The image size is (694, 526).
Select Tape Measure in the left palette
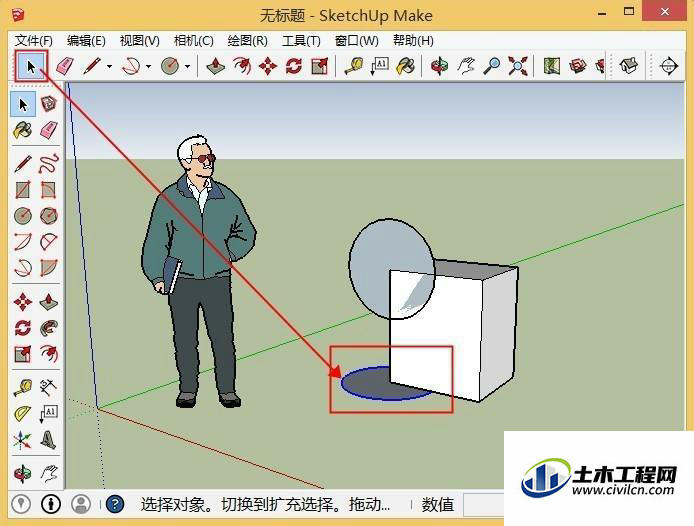23,387
